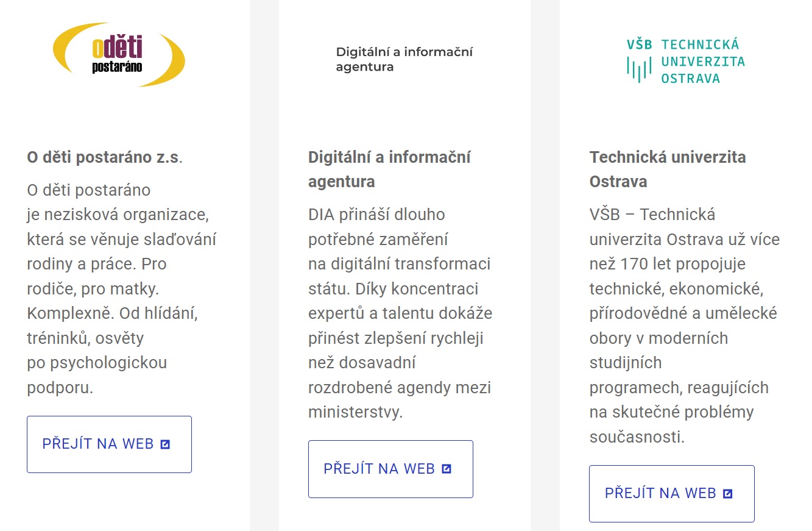
Task: Click external-link icon in O děti postaráno button
Action: [x=165, y=444]
